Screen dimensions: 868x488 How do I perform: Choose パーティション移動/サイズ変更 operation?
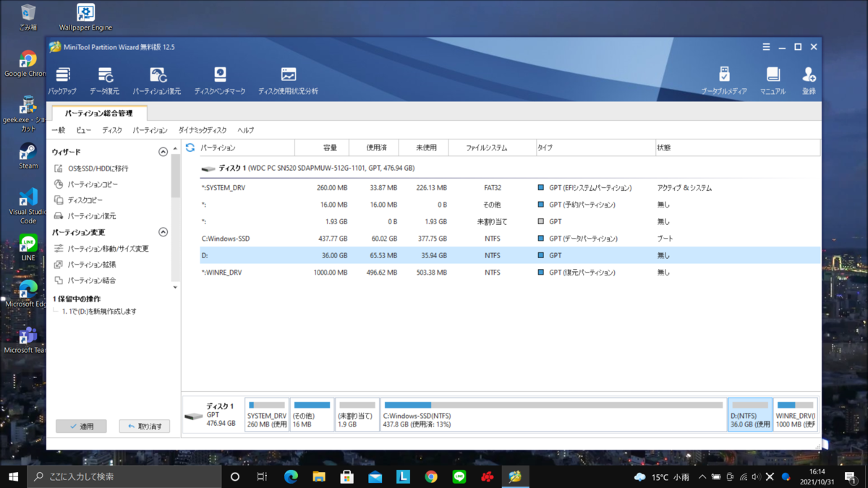point(101,249)
